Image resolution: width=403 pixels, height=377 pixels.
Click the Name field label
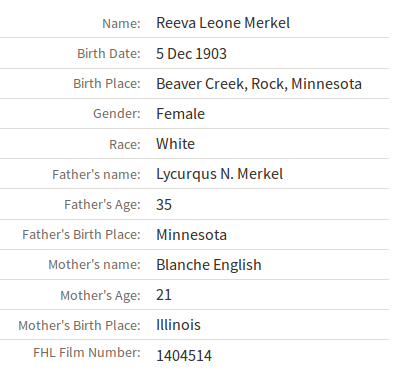coord(121,24)
